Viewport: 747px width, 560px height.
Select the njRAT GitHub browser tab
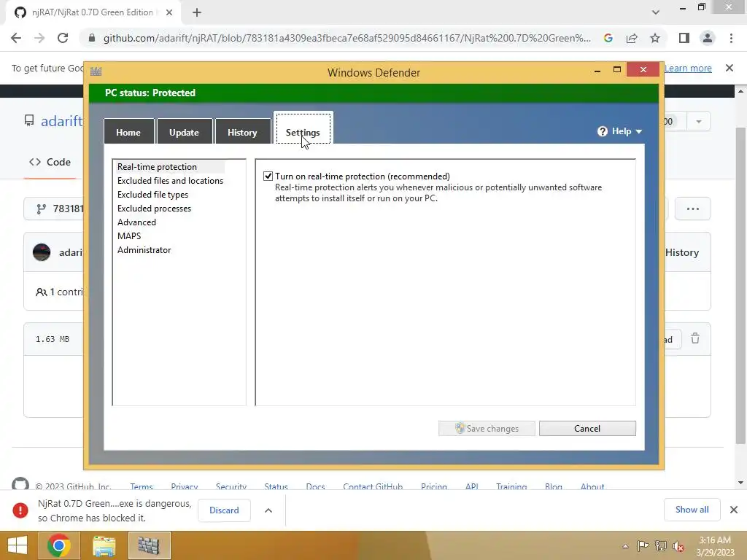point(93,12)
